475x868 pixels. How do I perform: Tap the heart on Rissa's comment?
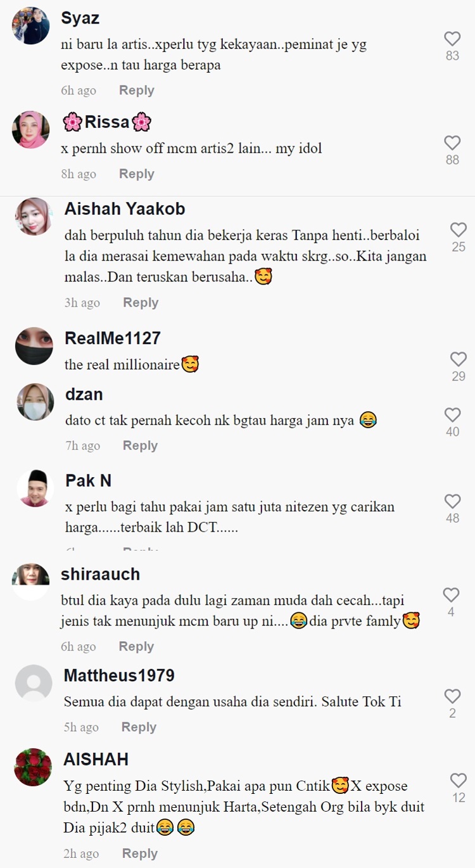click(452, 143)
